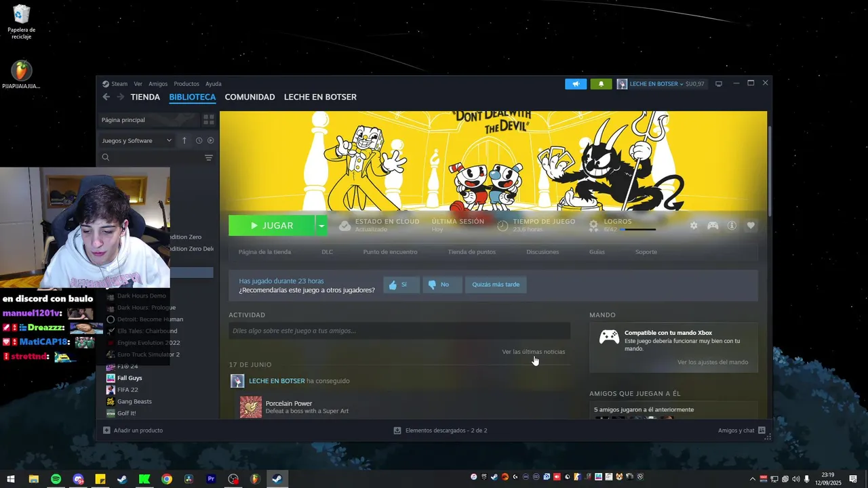Switch to the COMUNIDAD tab
This screenshot has width=868, height=488.
pyautogui.click(x=250, y=97)
